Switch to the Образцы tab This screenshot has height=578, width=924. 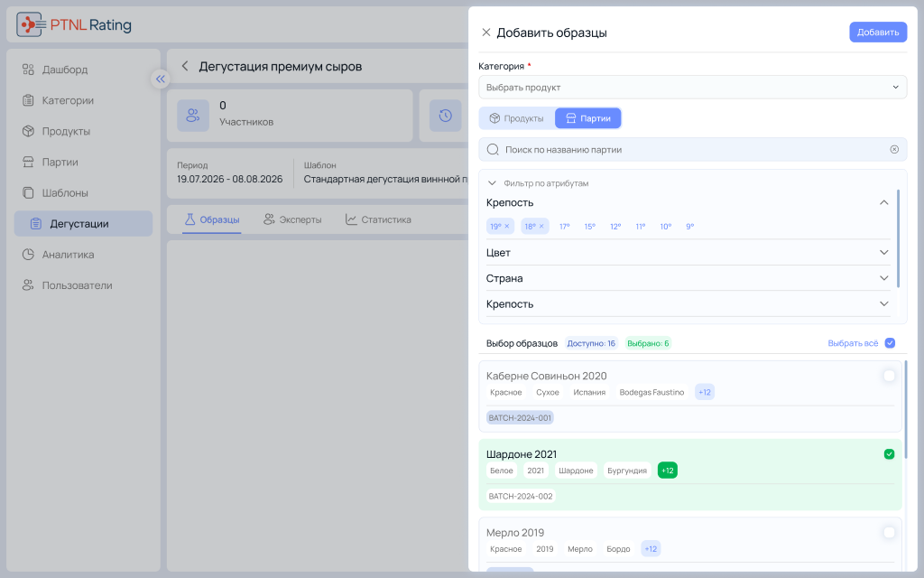[x=211, y=220]
